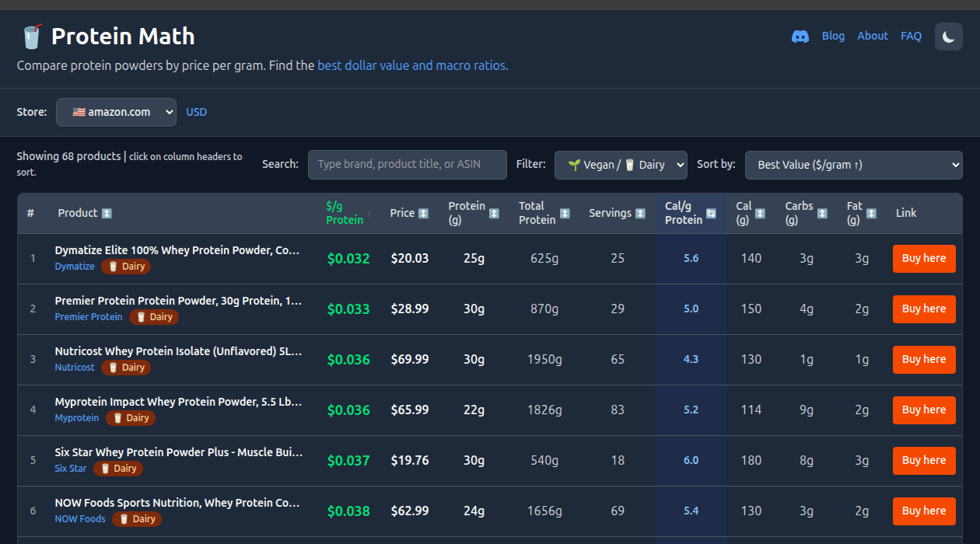Sort by Product column sort icon
980x544 pixels.
pyautogui.click(x=107, y=213)
